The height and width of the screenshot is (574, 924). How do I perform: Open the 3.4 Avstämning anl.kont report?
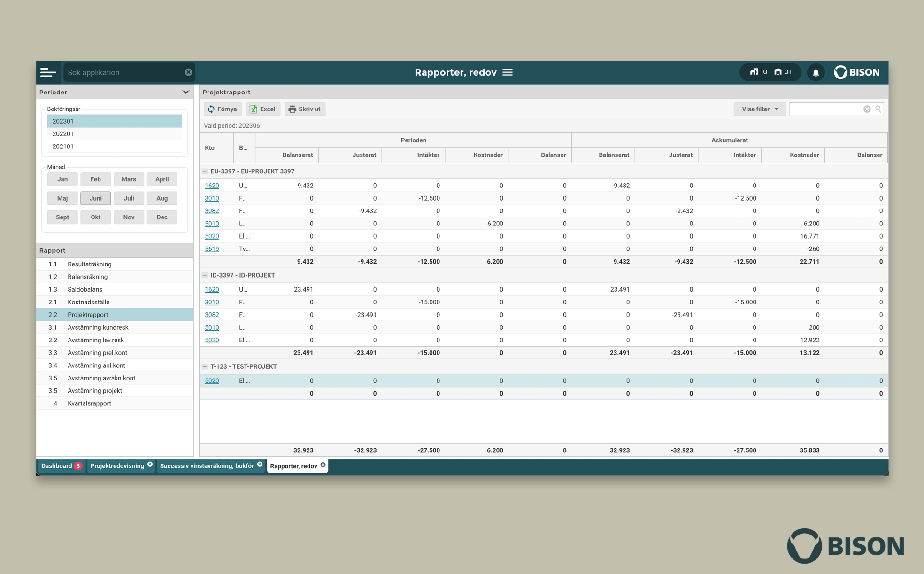[x=115, y=365]
